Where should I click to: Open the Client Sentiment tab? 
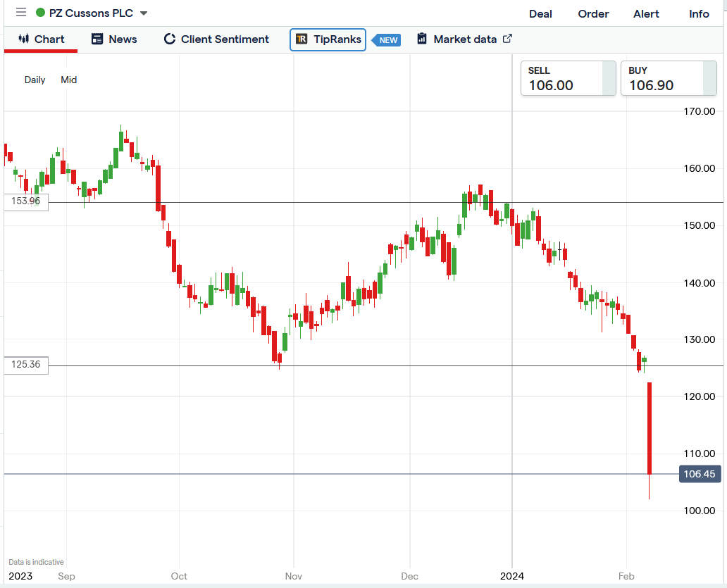pos(216,39)
